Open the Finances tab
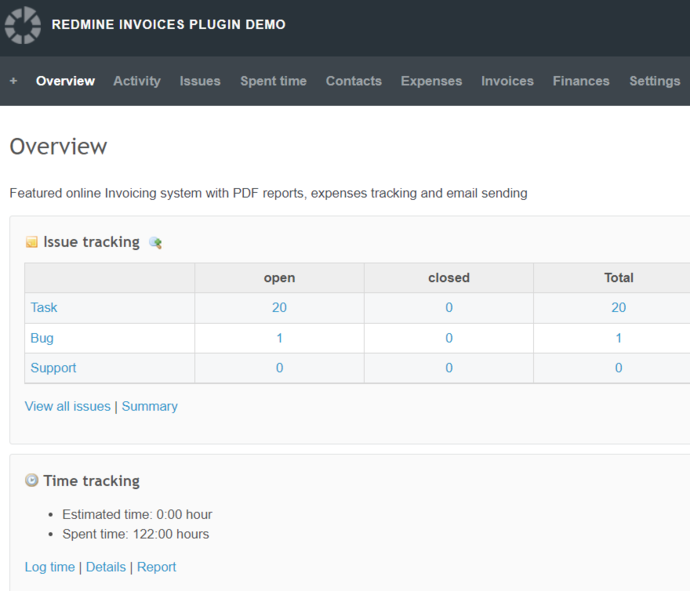 (581, 81)
